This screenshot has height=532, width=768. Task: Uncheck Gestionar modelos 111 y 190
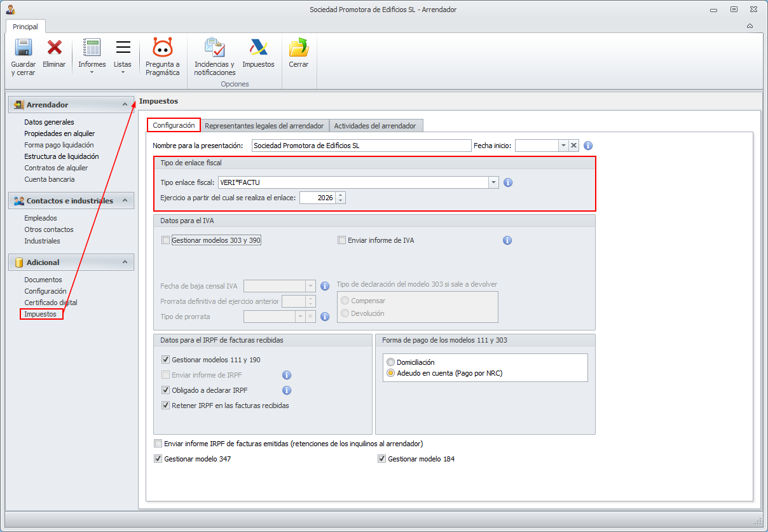[166, 360]
